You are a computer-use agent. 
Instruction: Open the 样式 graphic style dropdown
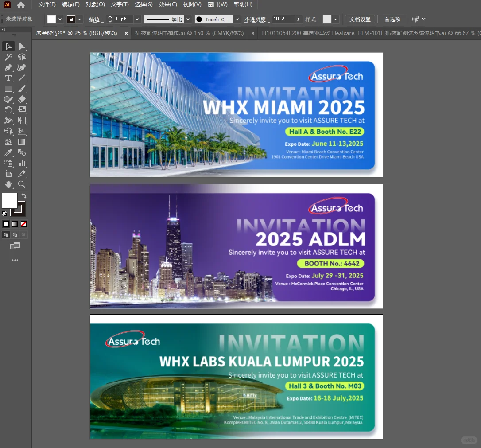(x=336, y=19)
